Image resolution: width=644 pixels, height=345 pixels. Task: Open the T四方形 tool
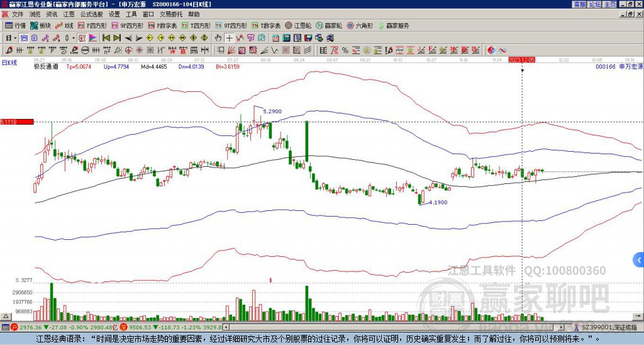[196, 25]
